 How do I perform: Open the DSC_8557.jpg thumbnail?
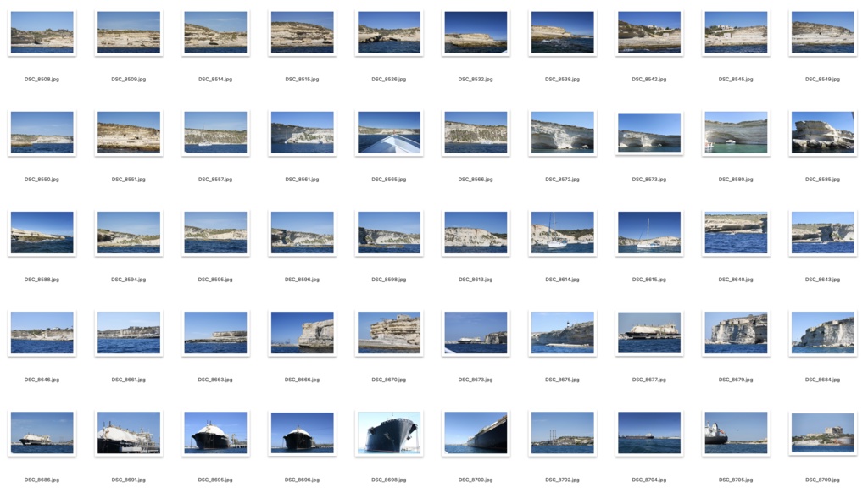(215, 133)
